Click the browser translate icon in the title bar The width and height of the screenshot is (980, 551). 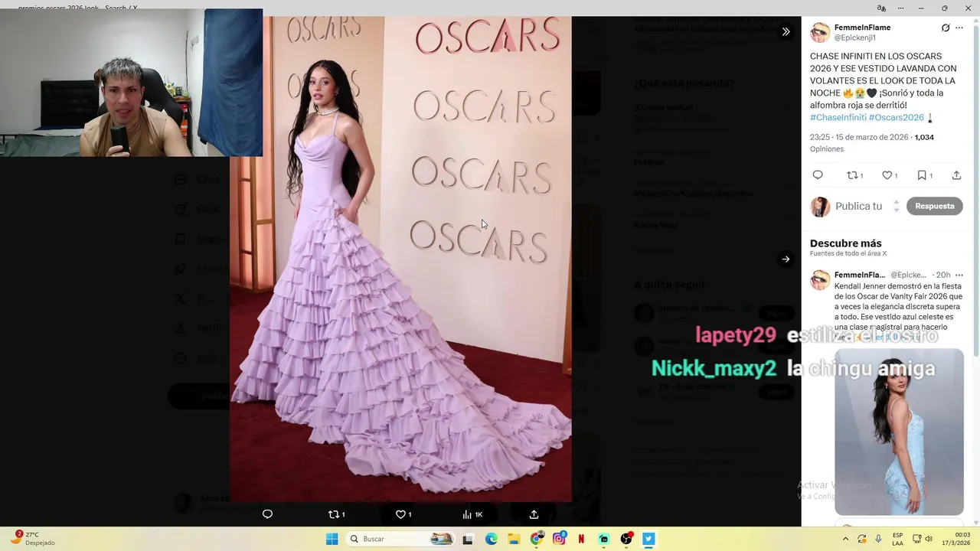[x=881, y=8]
